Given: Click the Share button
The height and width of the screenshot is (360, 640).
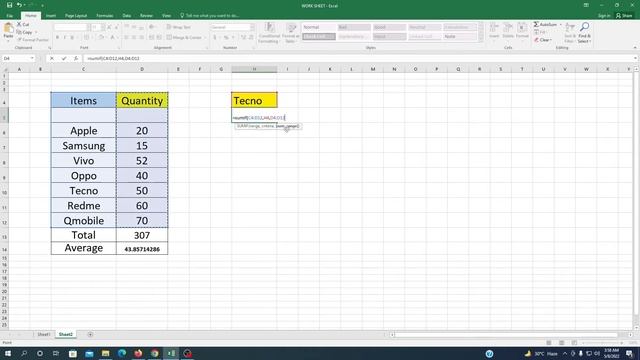Looking at the screenshot, I should [x=624, y=16].
